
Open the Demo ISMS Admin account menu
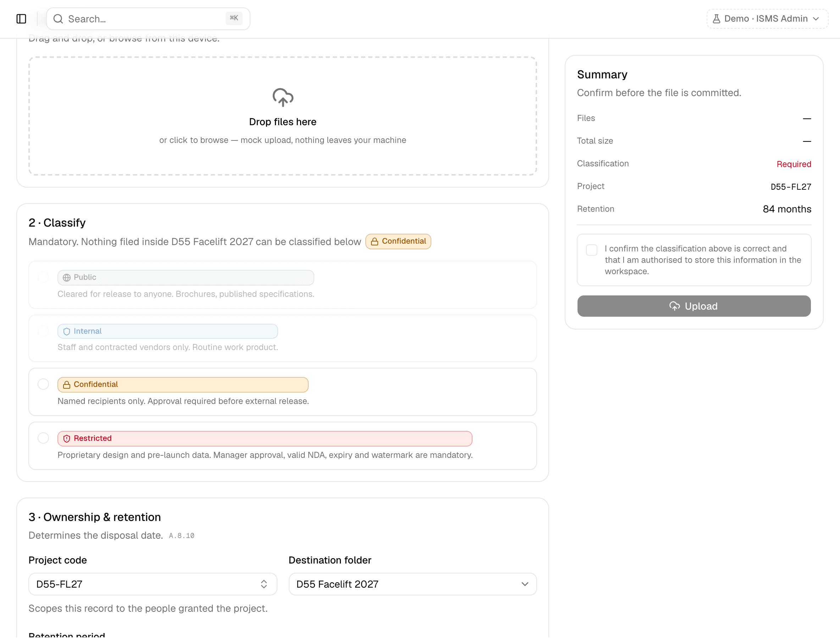pyautogui.click(x=767, y=18)
